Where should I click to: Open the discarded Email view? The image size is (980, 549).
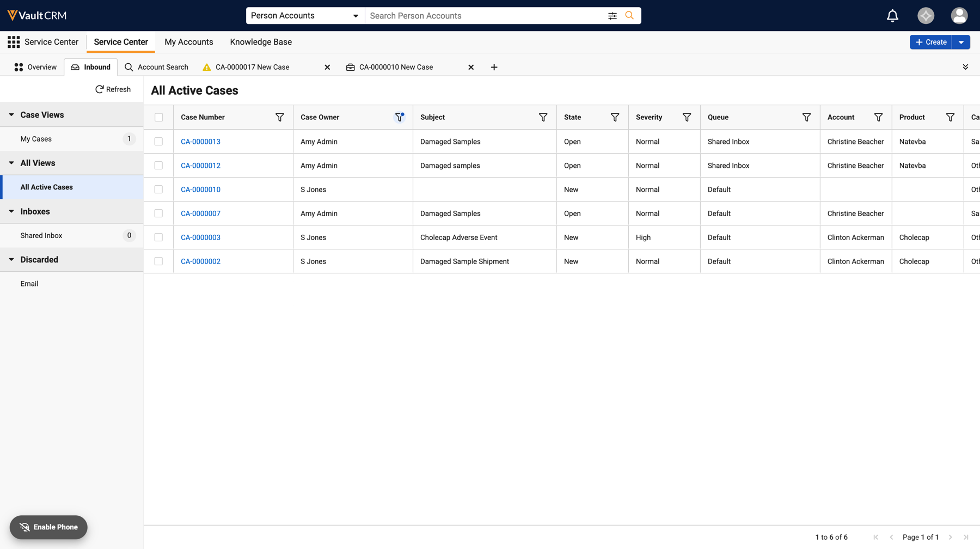click(72, 284)
